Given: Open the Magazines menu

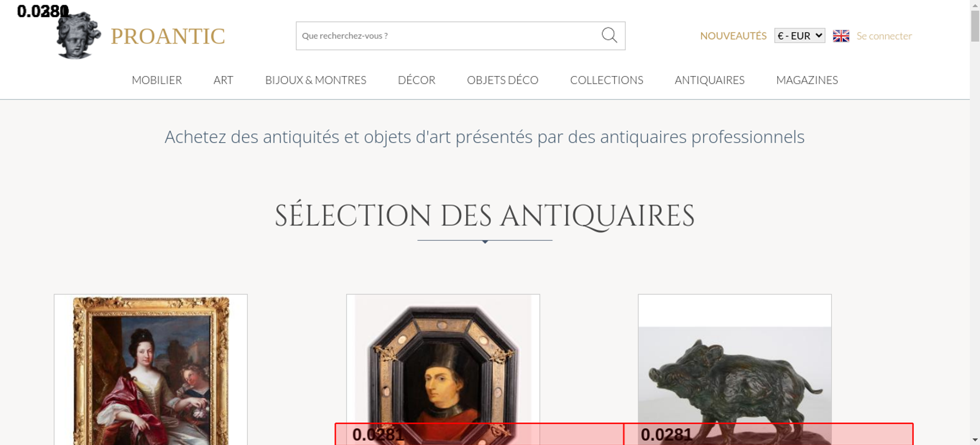Looking at the screenshot, I should 807,80.
